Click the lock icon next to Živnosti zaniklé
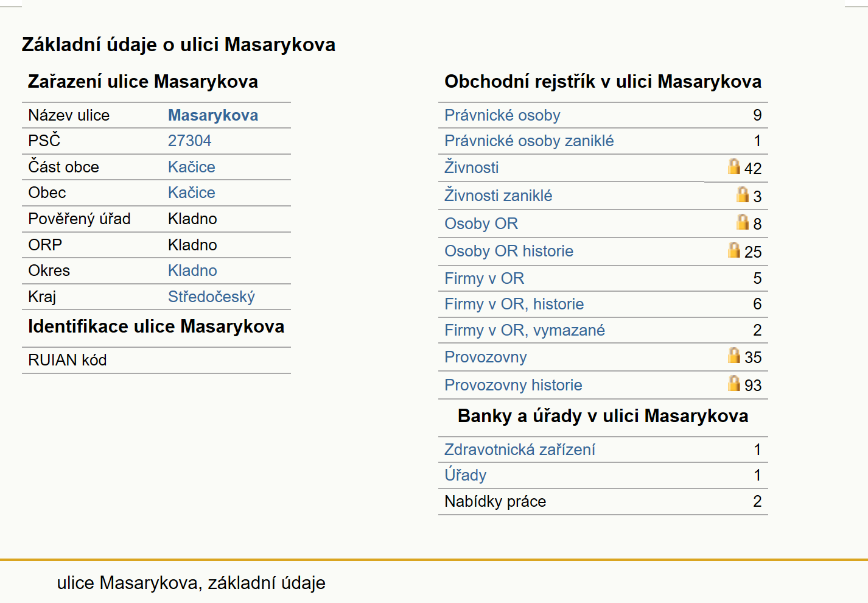The image size is (868, 603). [743, 194]
